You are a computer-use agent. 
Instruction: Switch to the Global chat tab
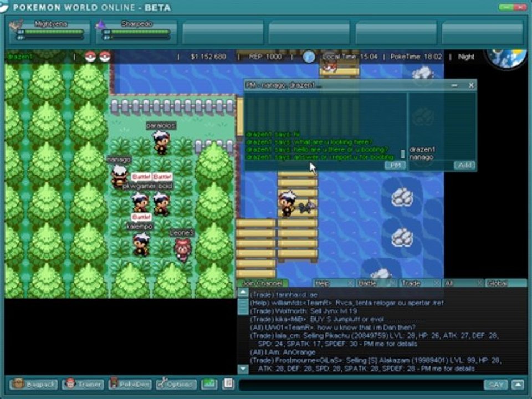click(506, 283)
